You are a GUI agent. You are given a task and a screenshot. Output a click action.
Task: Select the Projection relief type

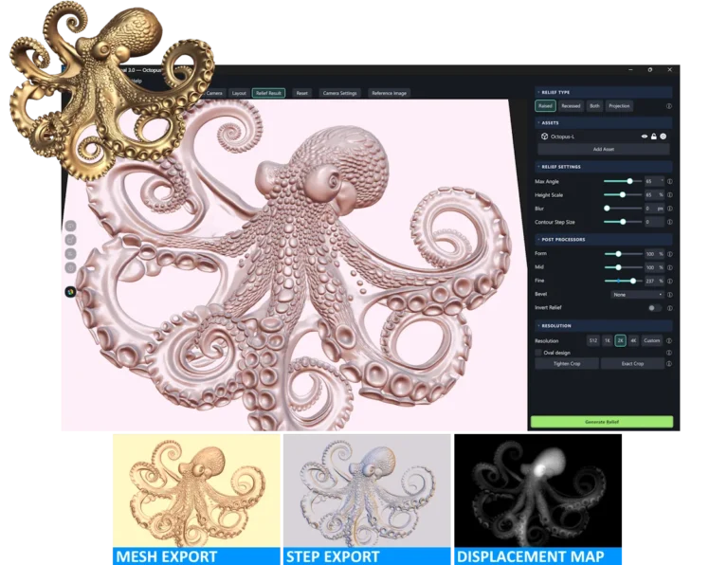pyautogui.click(x=619, y=106)
